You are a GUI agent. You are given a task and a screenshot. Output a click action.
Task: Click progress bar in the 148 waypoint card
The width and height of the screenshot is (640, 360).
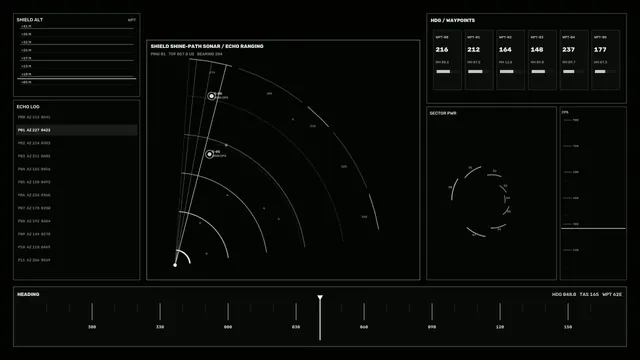(x=542, y=71)
